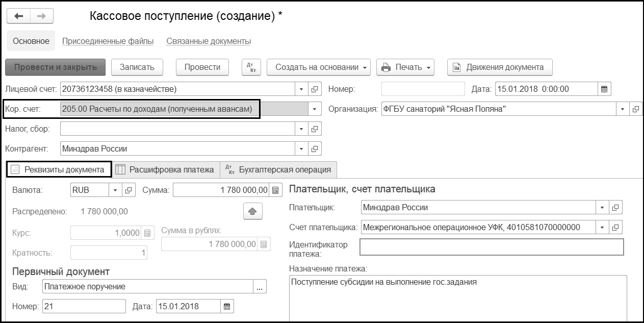The height and width of the screenshot is (323, 644).
Task: Open the Валюта currency dropdown
Action: pos(115,190)
